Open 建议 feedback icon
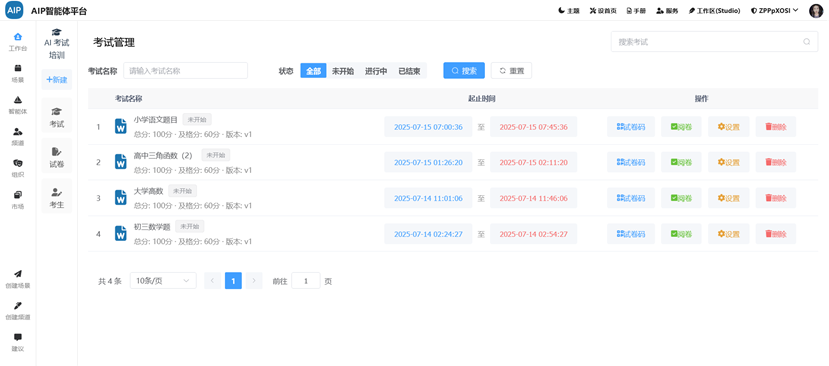The width and height of the screenshot is (829, 366). [x=17, y=337]
